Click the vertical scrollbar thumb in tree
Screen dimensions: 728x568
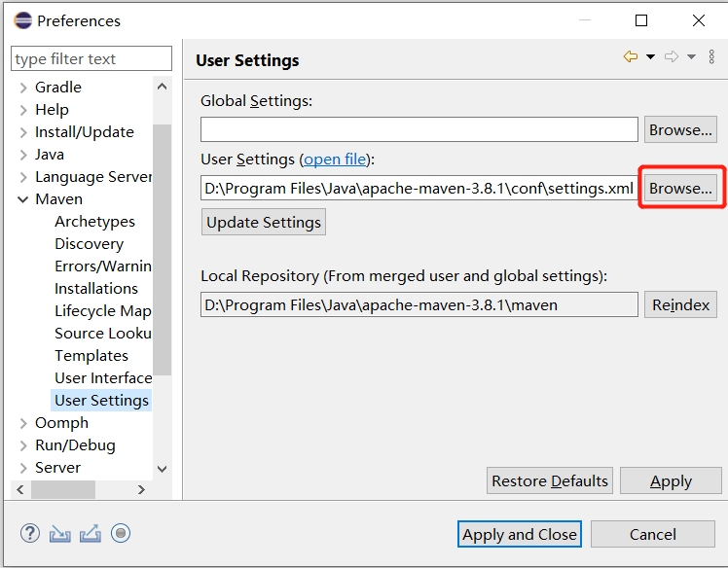(162, 250)
